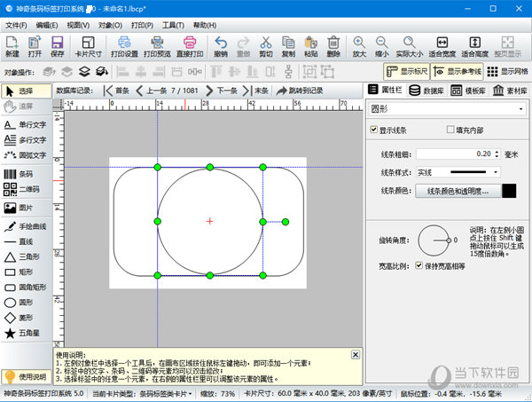
Task: Go to 首条 first record
Action: pos(116,91)
